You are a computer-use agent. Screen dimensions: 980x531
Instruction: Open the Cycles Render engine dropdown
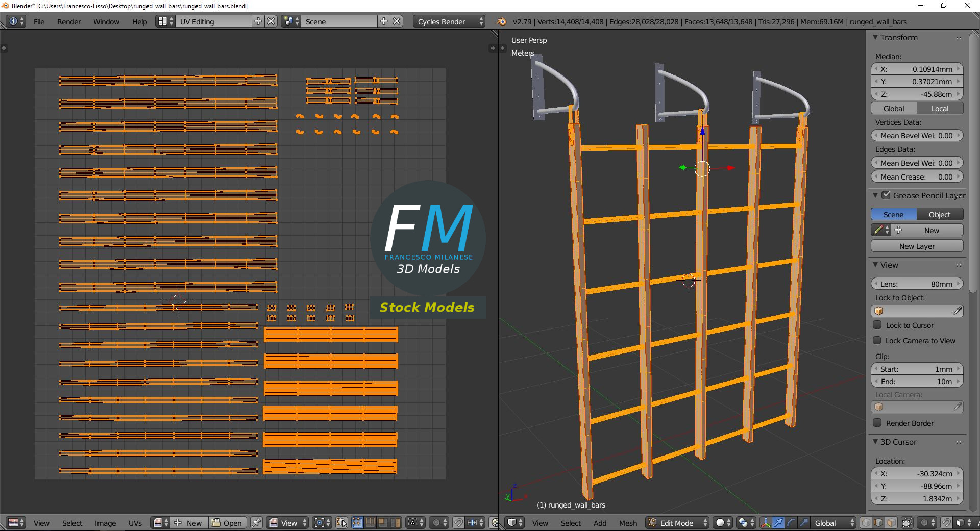[x=449, y=21]
